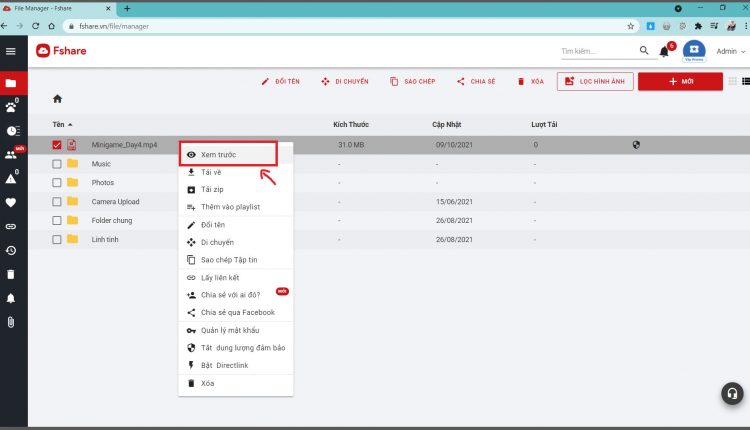Open the hamburger menu in the sidebar
Image resolution: width=750 pixels, height=430 pixels.
click(x=11, y=51)
